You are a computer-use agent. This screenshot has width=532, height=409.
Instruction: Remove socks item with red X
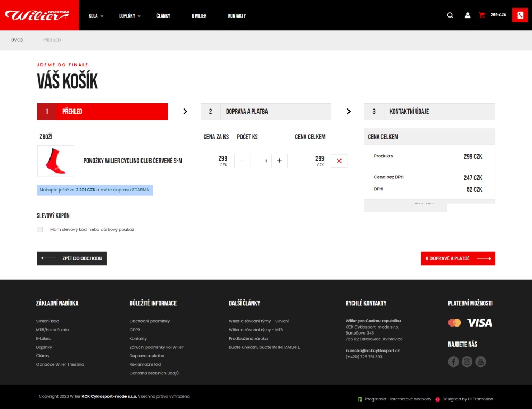point(339,161)
